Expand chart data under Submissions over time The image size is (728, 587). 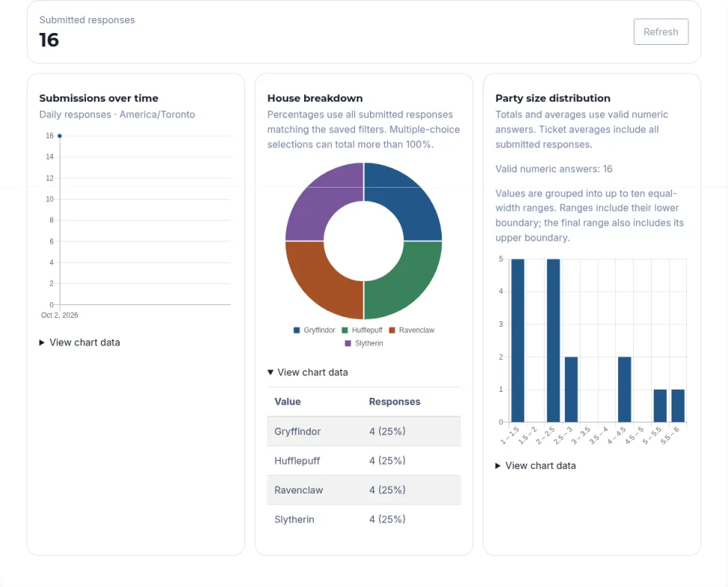pyautogui.click(x=79, y=342)
